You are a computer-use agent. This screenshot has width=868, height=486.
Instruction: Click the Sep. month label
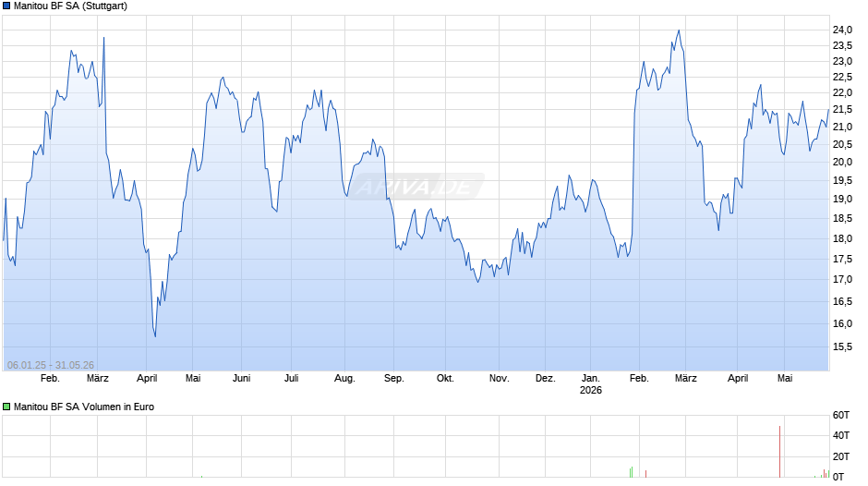click(393, 378)
